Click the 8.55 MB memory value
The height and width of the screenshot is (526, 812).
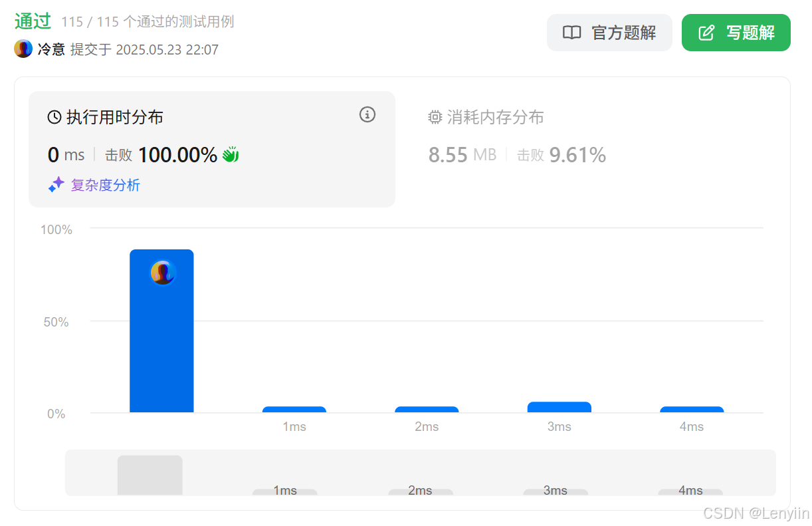tap(462, 155)
